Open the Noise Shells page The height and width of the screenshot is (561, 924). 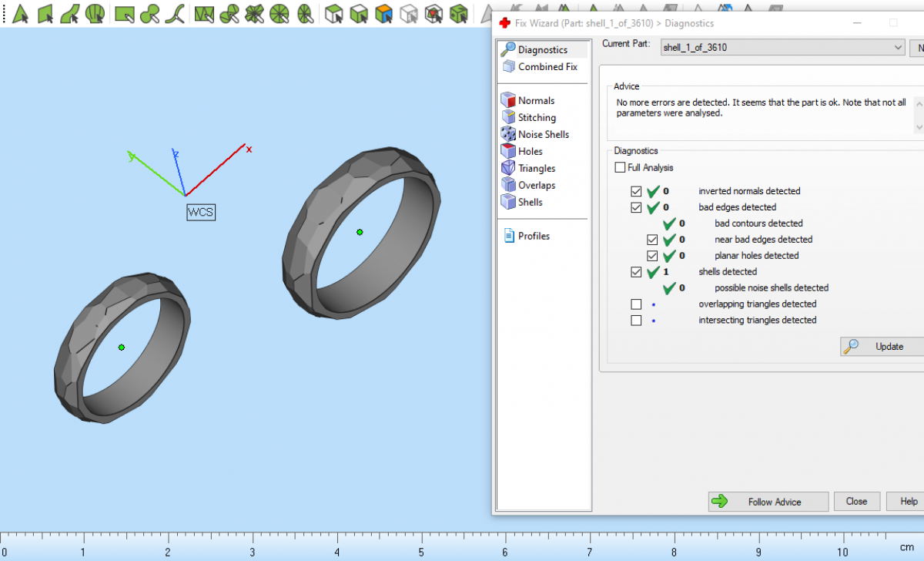point(543,134)
